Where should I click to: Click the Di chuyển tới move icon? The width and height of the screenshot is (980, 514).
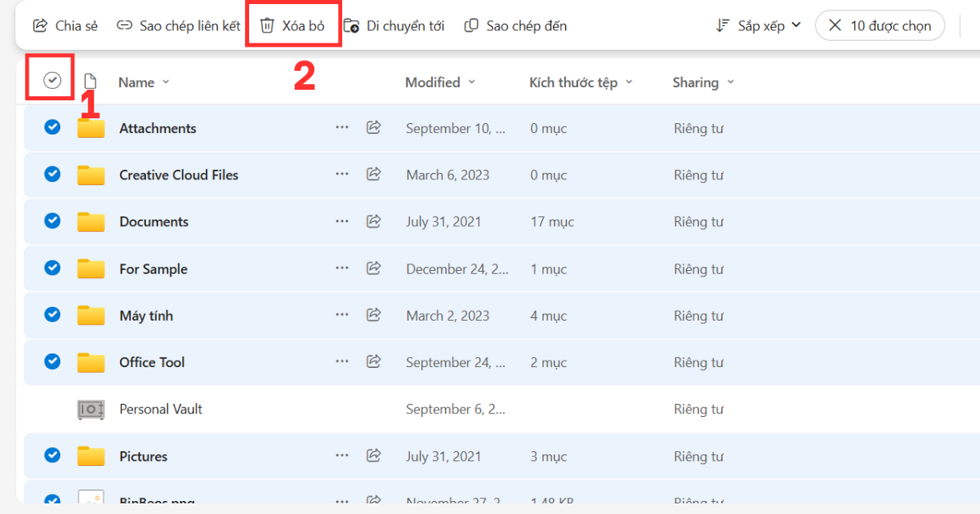pos(351,25)
